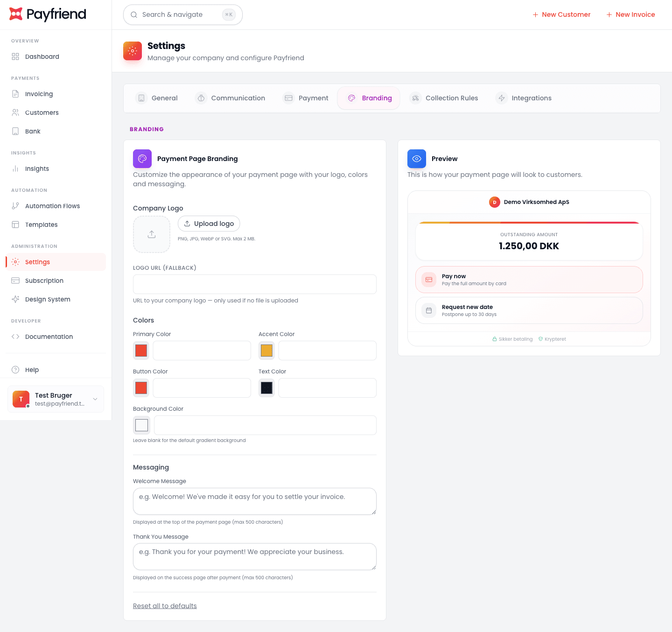This screenshot has width=672, height=632.
Task: Open Insights via its chart icon
Action: (15, 169)
